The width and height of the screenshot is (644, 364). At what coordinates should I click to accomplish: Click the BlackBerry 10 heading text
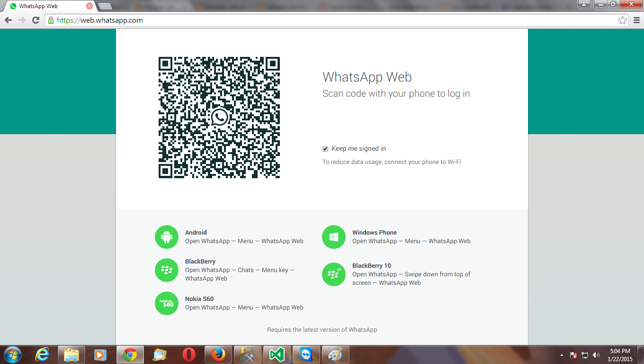point(372,266)
